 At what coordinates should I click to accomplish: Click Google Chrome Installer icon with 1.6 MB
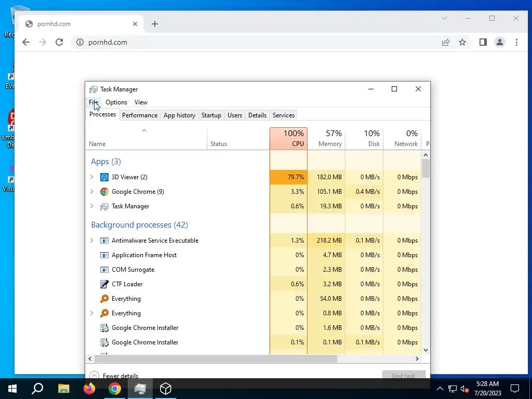104,328
